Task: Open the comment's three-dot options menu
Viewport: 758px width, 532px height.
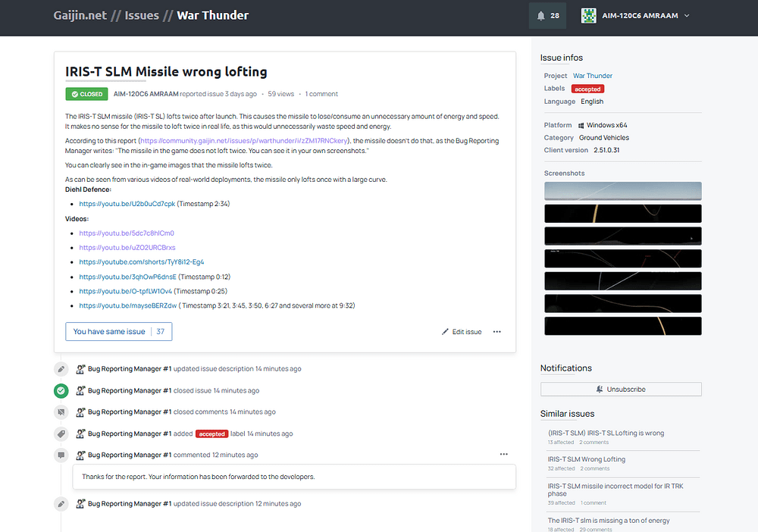Action: coord(503,455)
